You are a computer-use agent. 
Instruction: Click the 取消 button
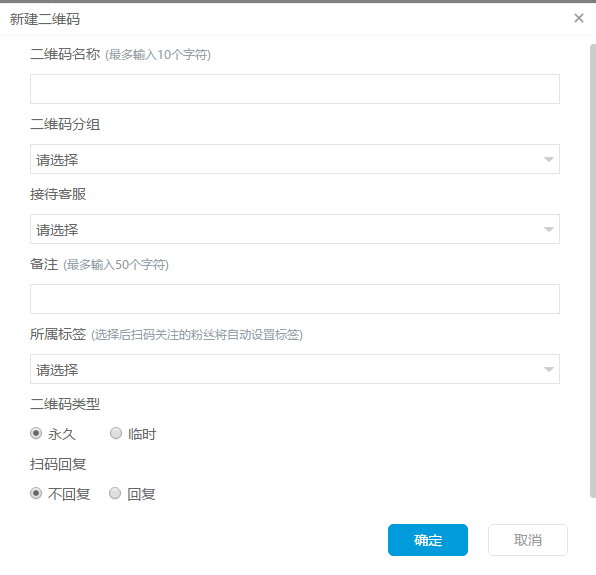point(528,540)
